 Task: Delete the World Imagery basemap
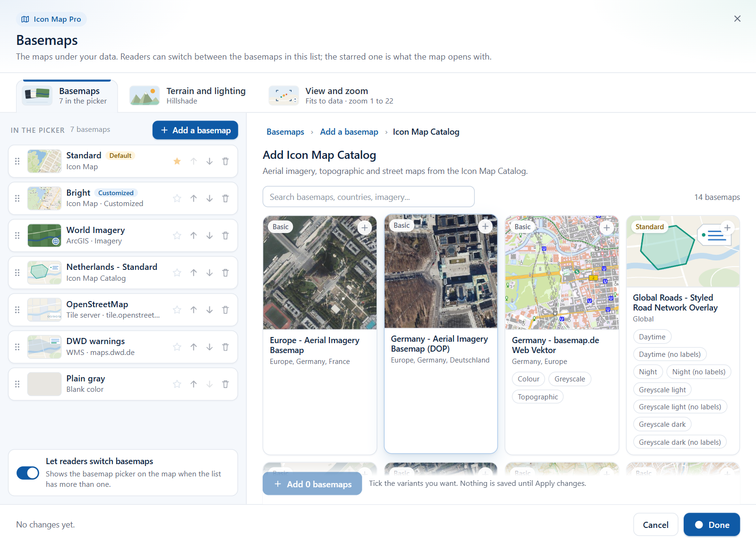[x=225, y=235]
